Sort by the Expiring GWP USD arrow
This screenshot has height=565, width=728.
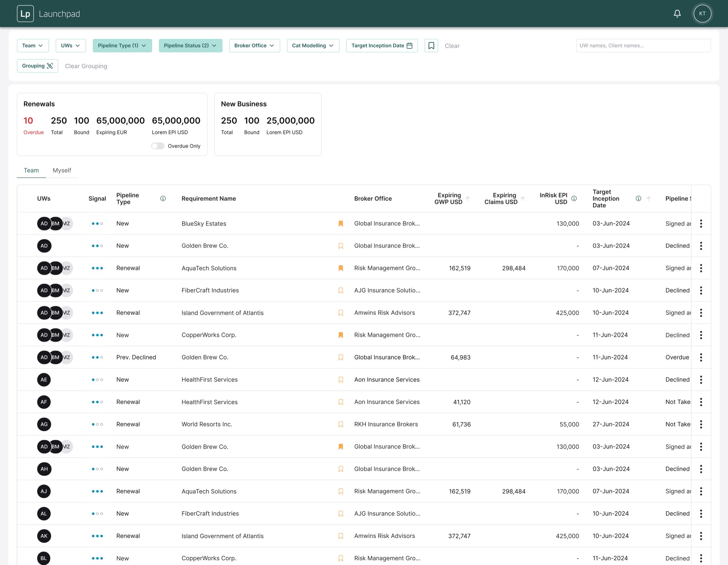[468, 198]
